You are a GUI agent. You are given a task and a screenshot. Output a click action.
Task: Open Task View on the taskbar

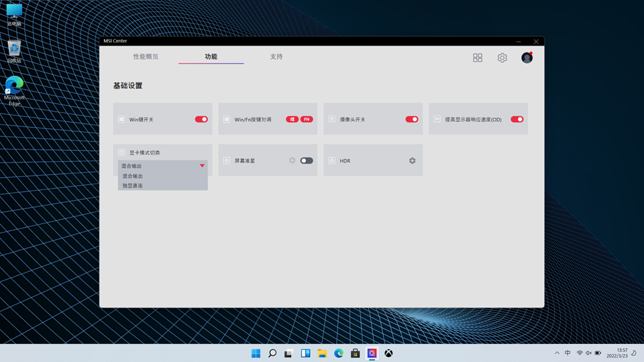point(288,353)
